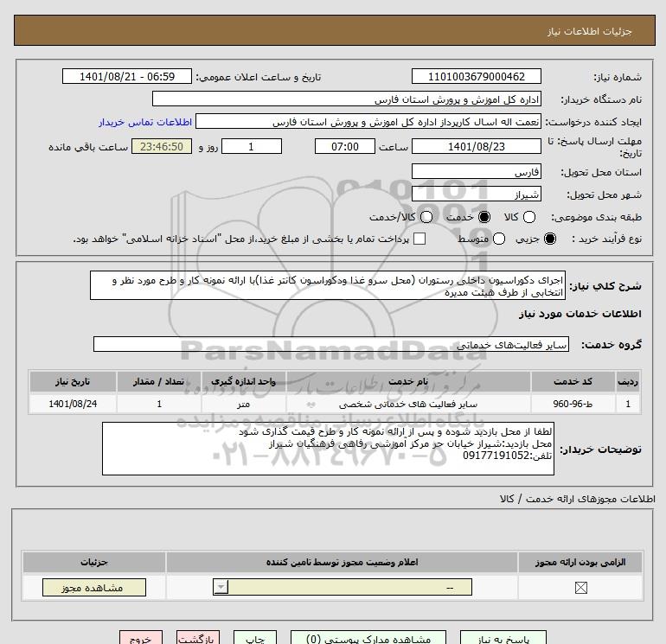Click the announcement date field 1401/08/21 - 06:59

[127, 76]
